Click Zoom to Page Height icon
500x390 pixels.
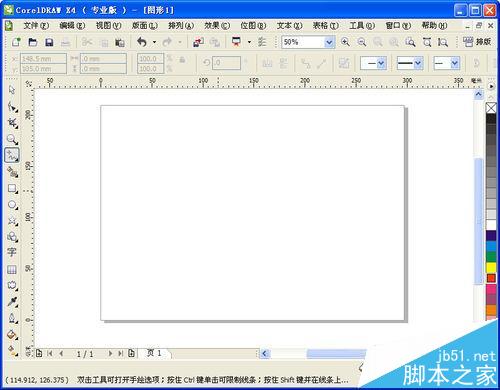pos(443,42)
